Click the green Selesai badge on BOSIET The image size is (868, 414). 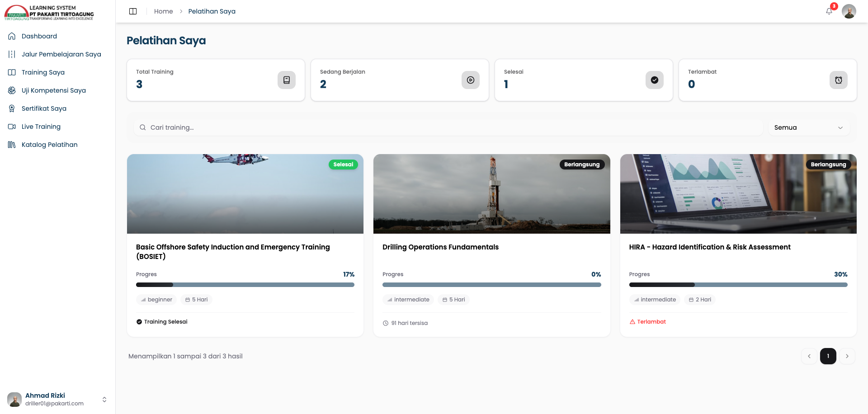pyautogui.click(x=343, y=165)
